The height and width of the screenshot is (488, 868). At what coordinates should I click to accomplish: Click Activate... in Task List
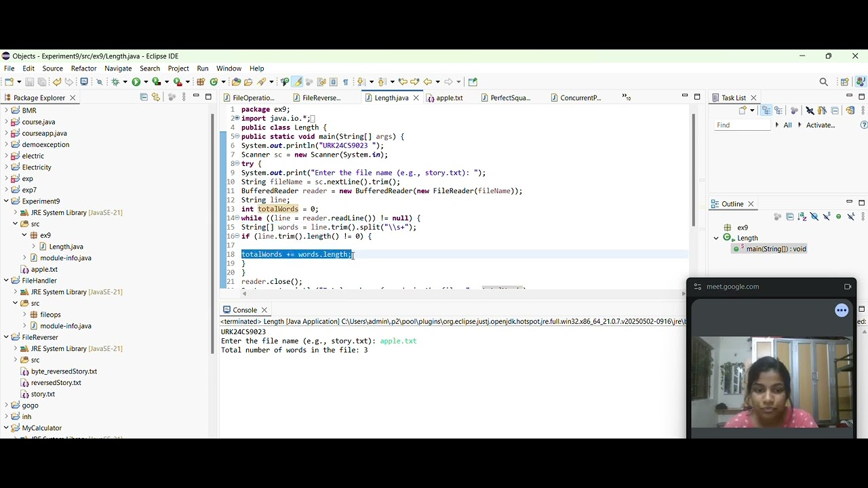click(x=821, y=125)
